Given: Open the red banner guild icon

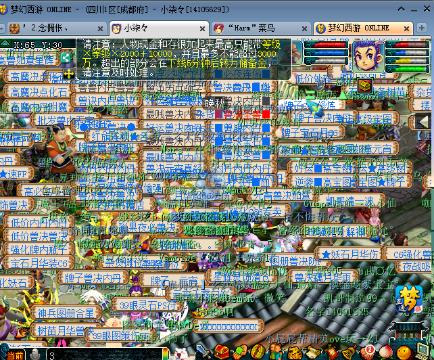Looking at the screenshot, I should [331, 353].
